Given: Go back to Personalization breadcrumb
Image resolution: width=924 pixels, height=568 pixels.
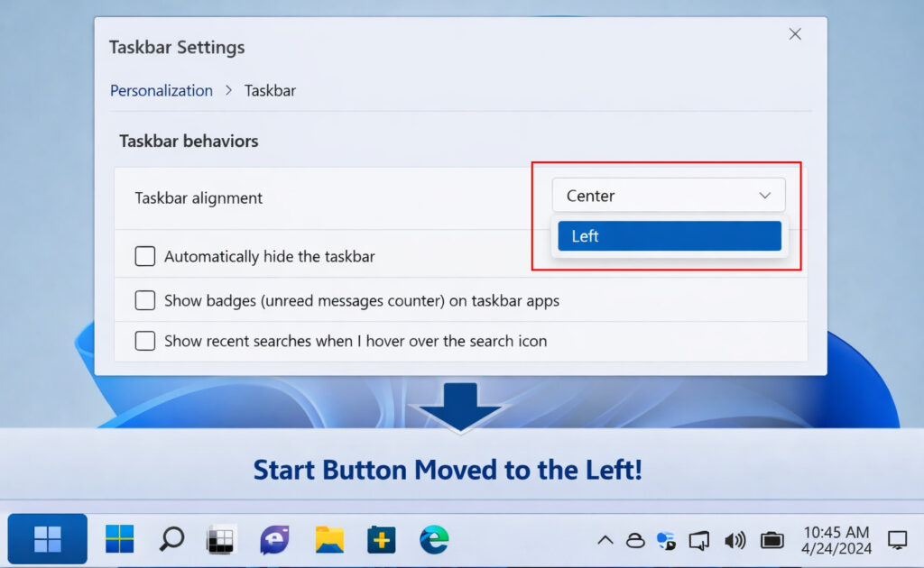Looking at the screenshot, I should click(x=162, y=90).
